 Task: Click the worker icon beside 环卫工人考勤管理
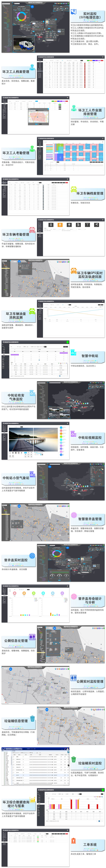click(x=32, y=148)
